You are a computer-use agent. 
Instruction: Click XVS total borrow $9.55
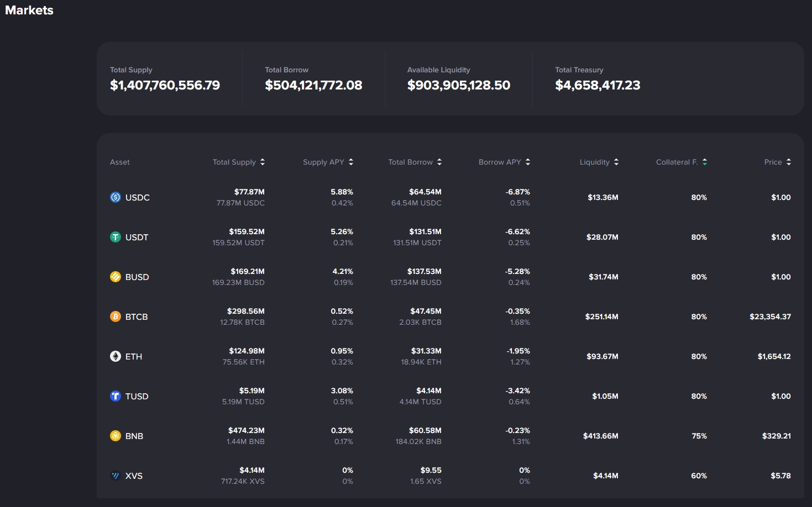(x=431, y=470)
